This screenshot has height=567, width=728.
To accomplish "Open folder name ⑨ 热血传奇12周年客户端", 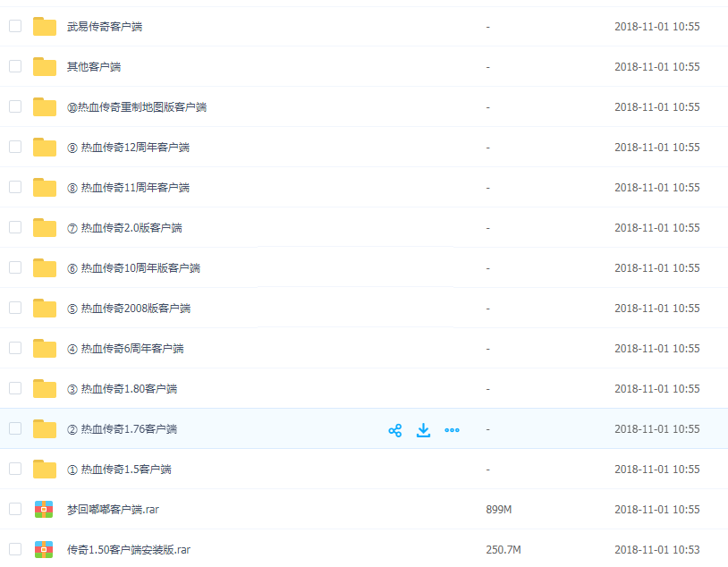I will [x=128, y=148].
